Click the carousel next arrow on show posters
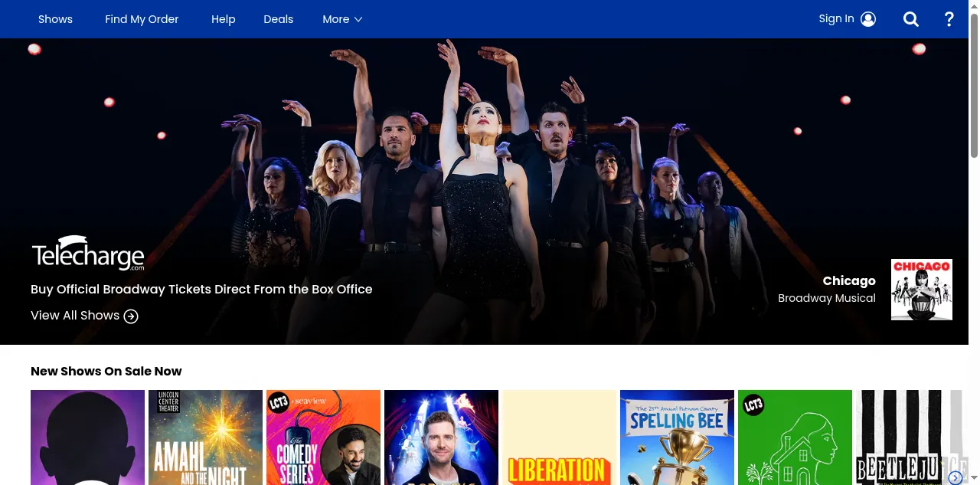 [955, 478]
